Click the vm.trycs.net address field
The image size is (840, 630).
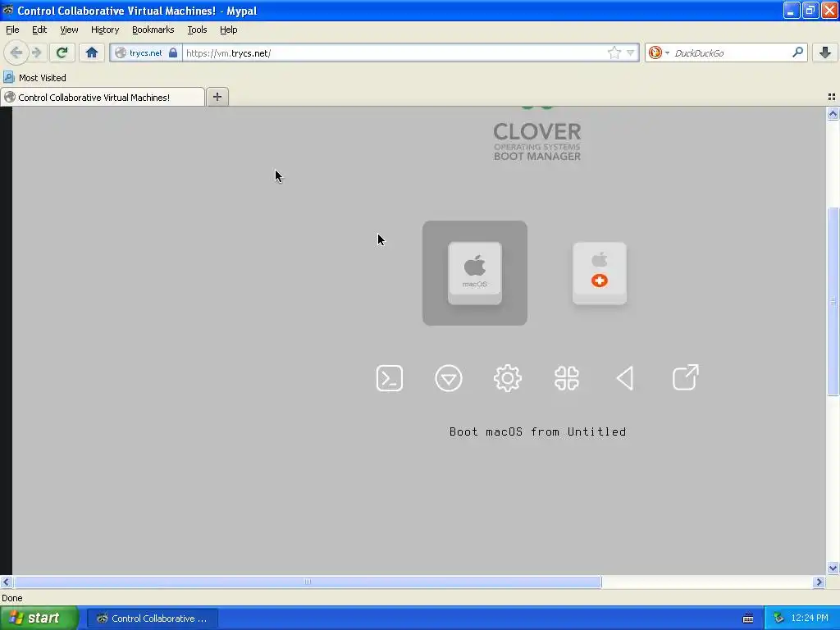[394, 52]
